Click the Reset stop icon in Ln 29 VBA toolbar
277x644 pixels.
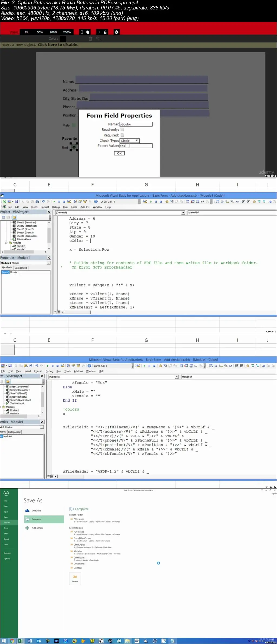click(64, 202)
